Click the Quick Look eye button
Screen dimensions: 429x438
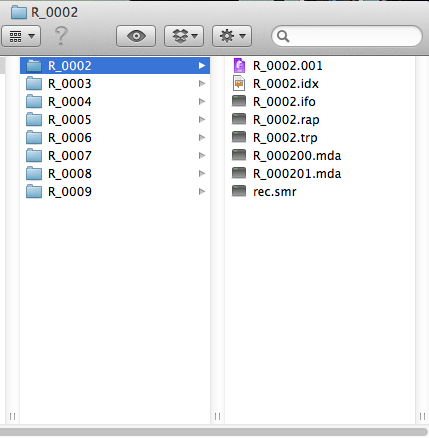(x=136, y=36)
